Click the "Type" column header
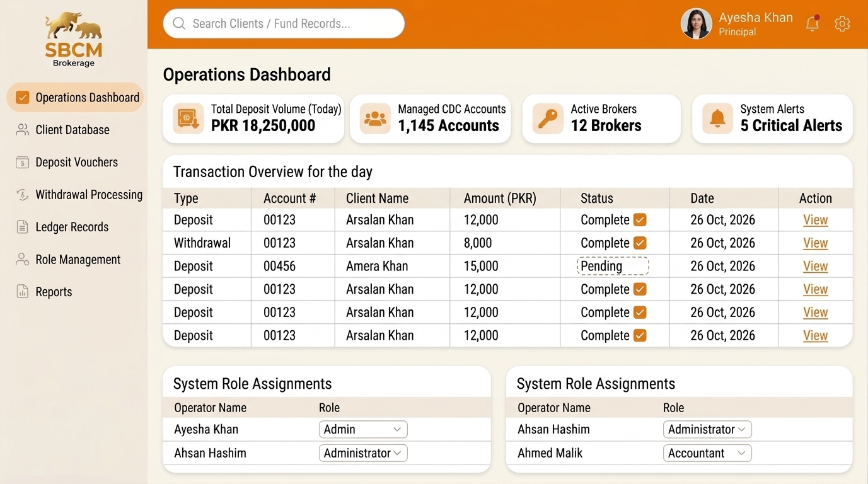The image size is (868, 484). click(186, 198)
